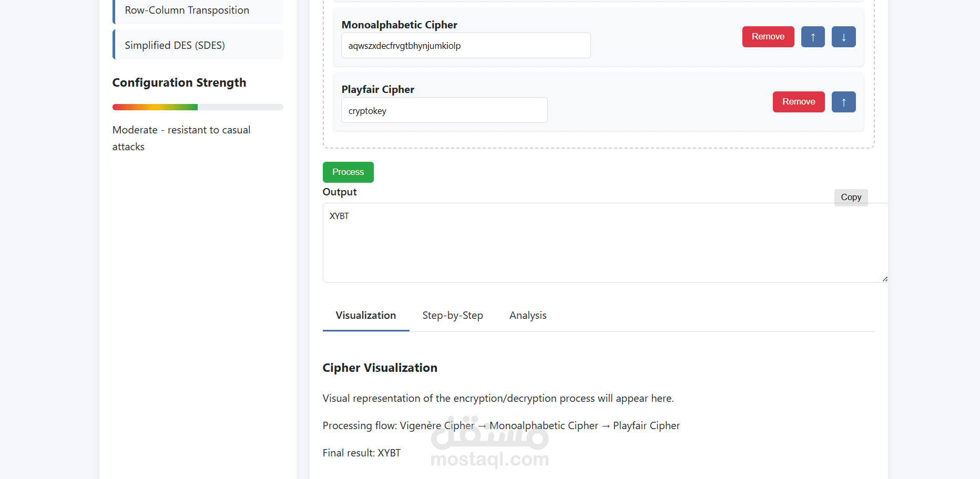Screen dimensions: 980x479
Task: Copy the output text
Action: click(851, 197)
